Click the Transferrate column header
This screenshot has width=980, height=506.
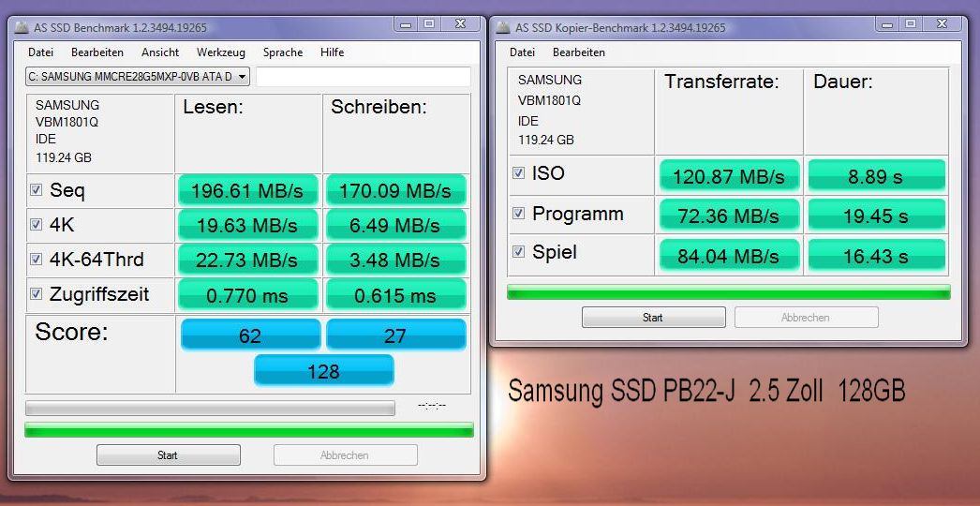[721, 82]
